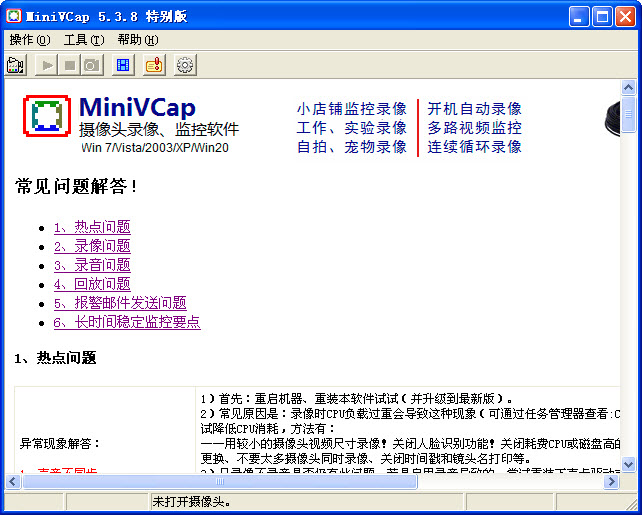Go to 6、长时间稳定监控要点 link
This screenshot has height=515, width=642.
127,323
